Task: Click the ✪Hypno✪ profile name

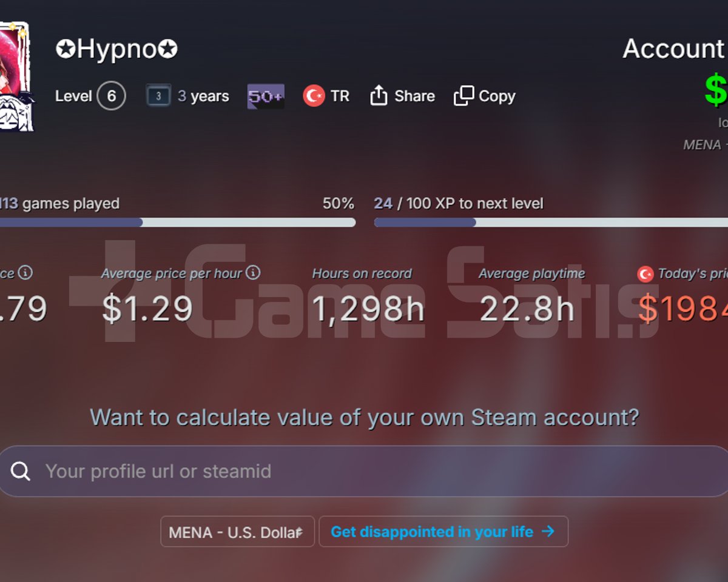Action: (x=116, y=49)
